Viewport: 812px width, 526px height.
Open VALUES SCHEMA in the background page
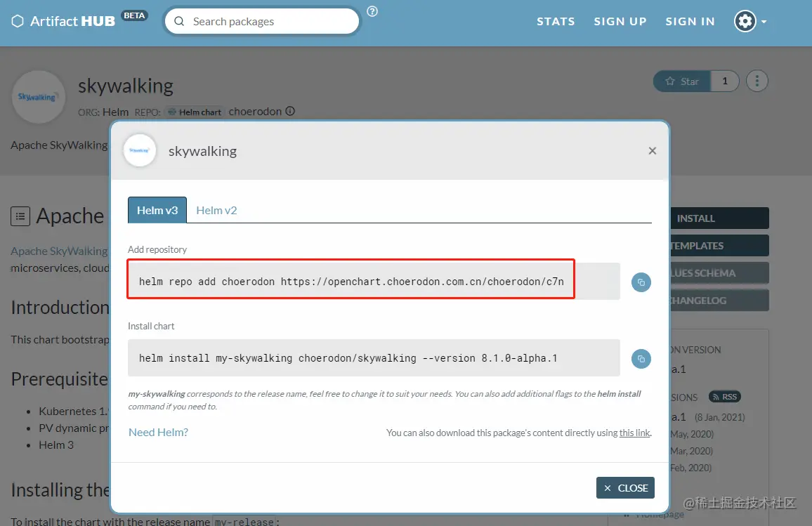point(719,273)
